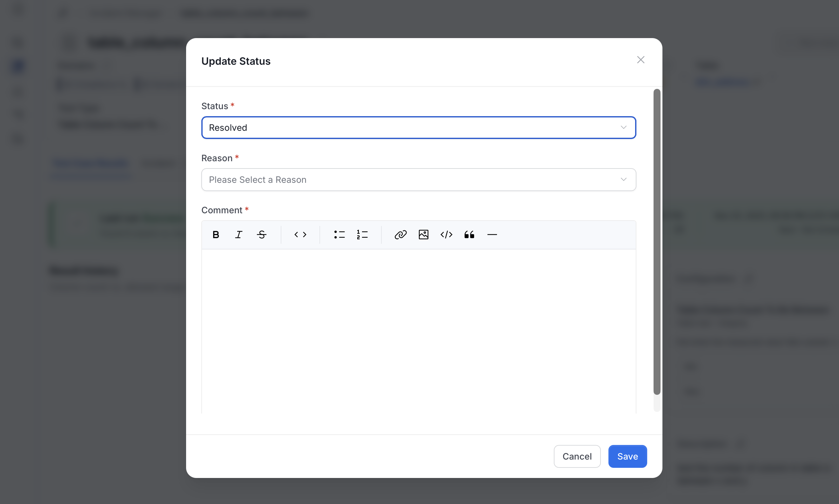The image size is (839, 504).
Task: Insert an image into comment
Action: click(423, 235)
